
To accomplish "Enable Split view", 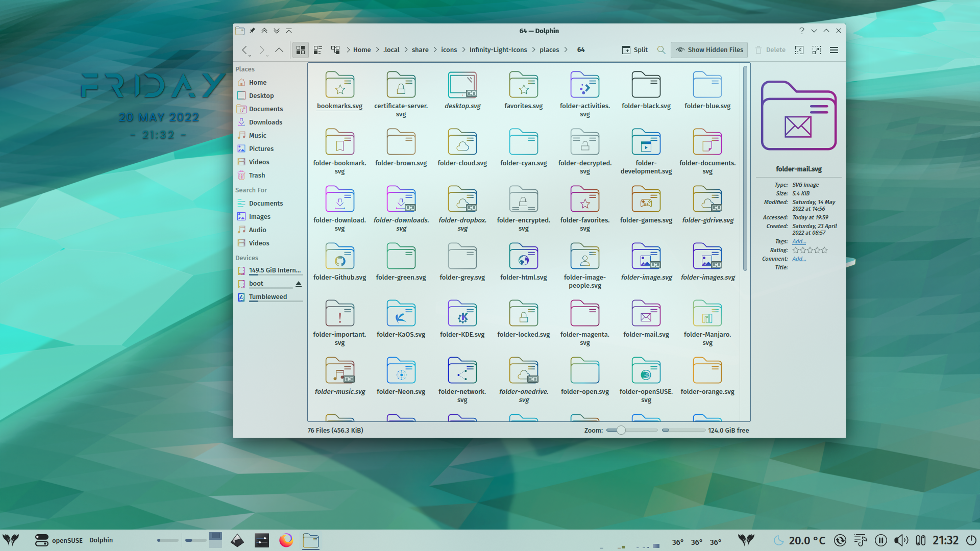I will tap(634, 49).
